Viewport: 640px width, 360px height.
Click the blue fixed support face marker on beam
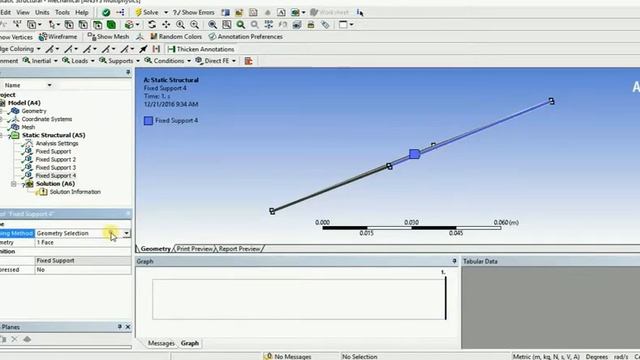[415, 154]
